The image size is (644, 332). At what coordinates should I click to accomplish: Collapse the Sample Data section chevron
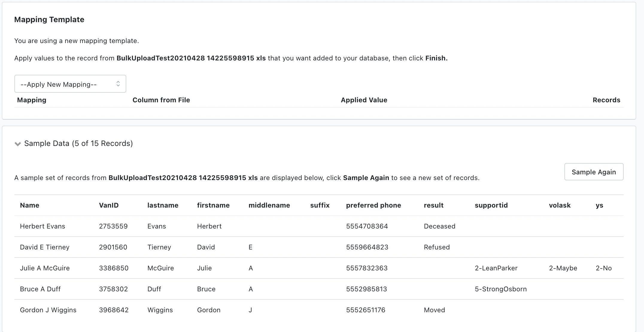[18, 144]
